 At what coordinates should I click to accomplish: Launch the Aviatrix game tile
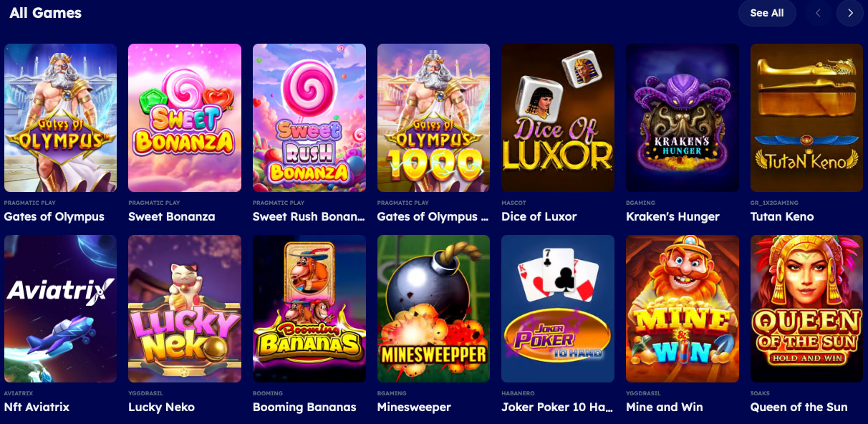pos(60,309)
